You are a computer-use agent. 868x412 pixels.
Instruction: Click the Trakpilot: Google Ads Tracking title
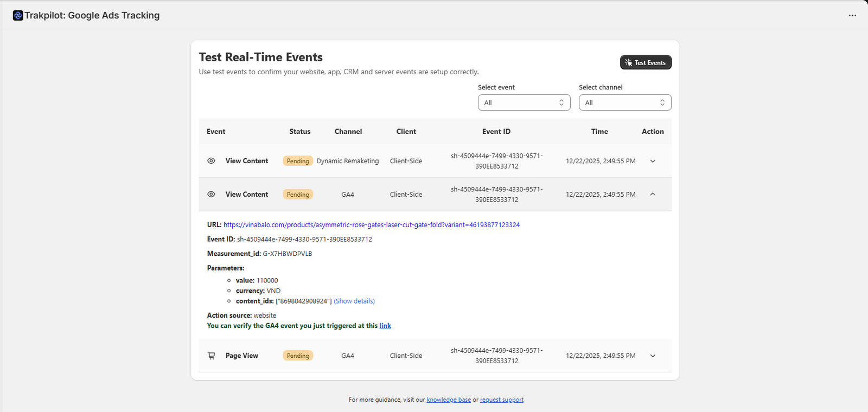point(92,16)
